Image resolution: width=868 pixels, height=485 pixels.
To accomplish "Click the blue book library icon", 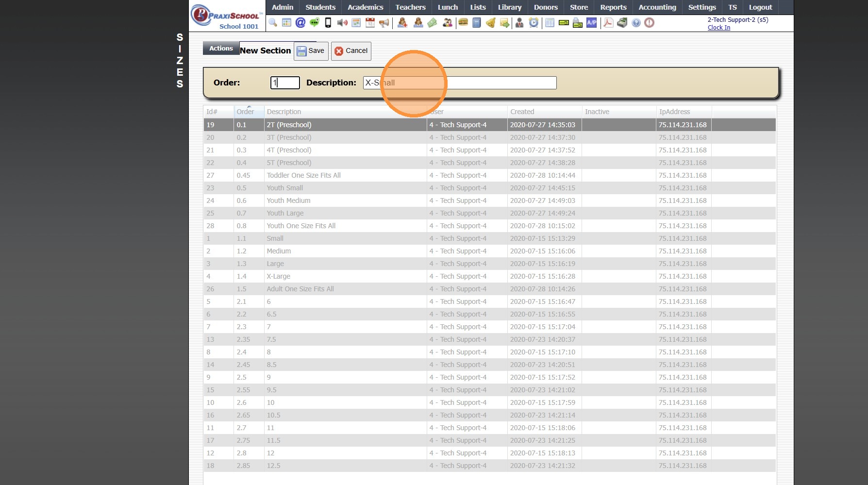I will [477, 23].
